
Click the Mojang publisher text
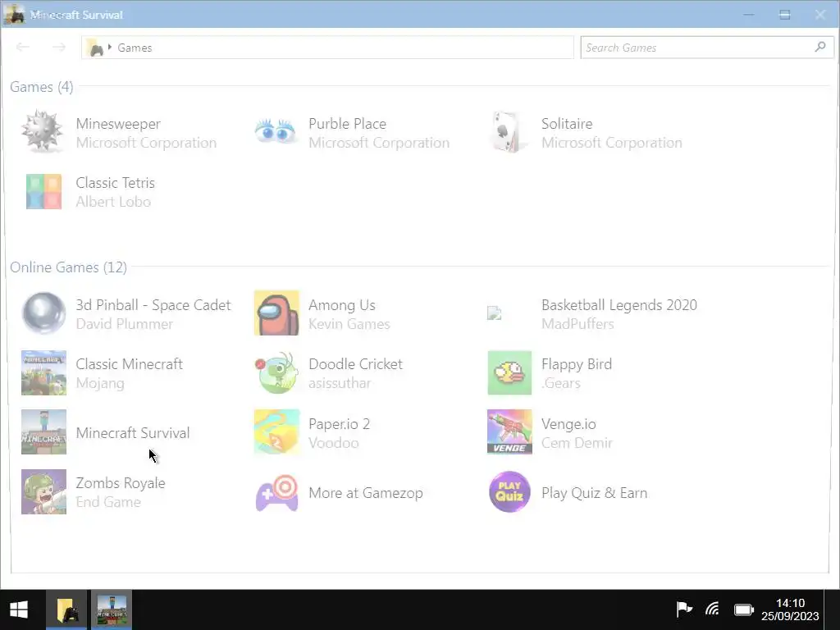click(x=100, y=383)
